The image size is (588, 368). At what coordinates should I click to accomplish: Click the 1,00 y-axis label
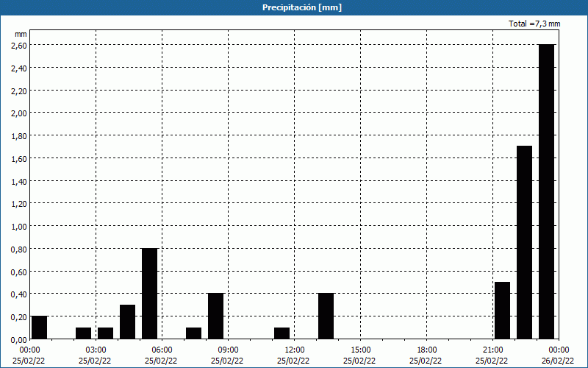tap(19, 227)
